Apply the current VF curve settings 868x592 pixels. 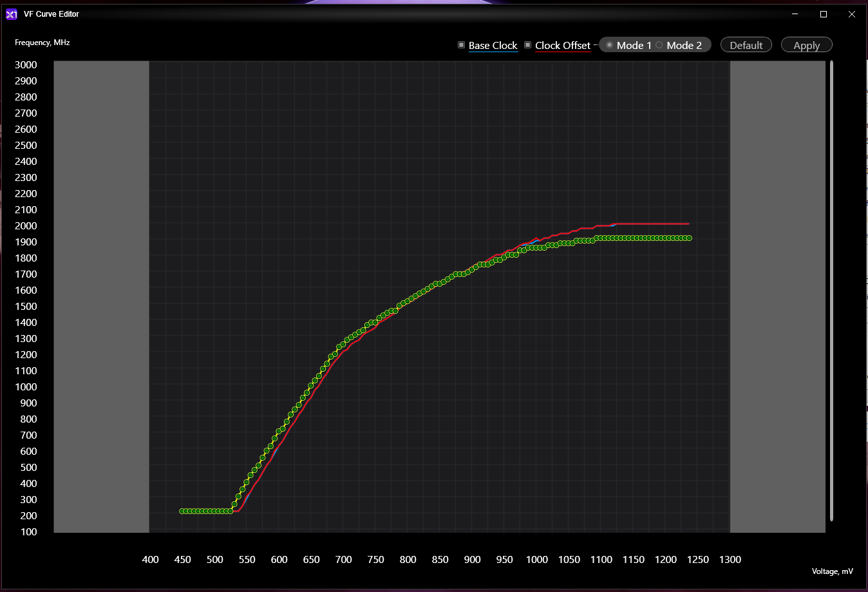(x=806, y=45)
